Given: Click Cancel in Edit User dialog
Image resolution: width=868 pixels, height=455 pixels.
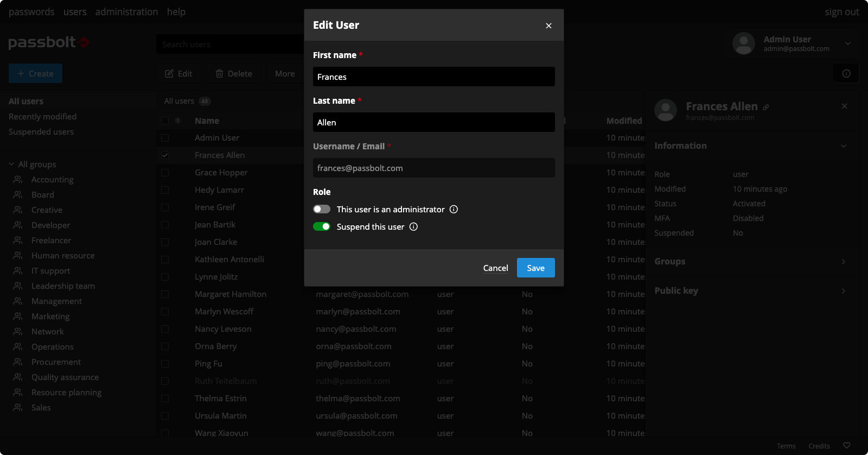Looking at the screenshot, I should coord(495,268).
